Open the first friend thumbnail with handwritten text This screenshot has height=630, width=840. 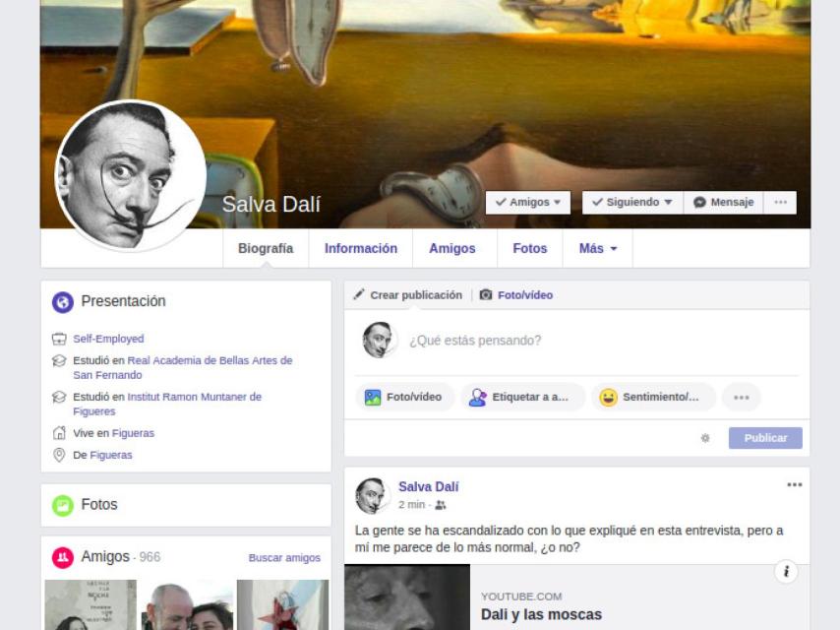pyautogui.click(x=90, y=604)
